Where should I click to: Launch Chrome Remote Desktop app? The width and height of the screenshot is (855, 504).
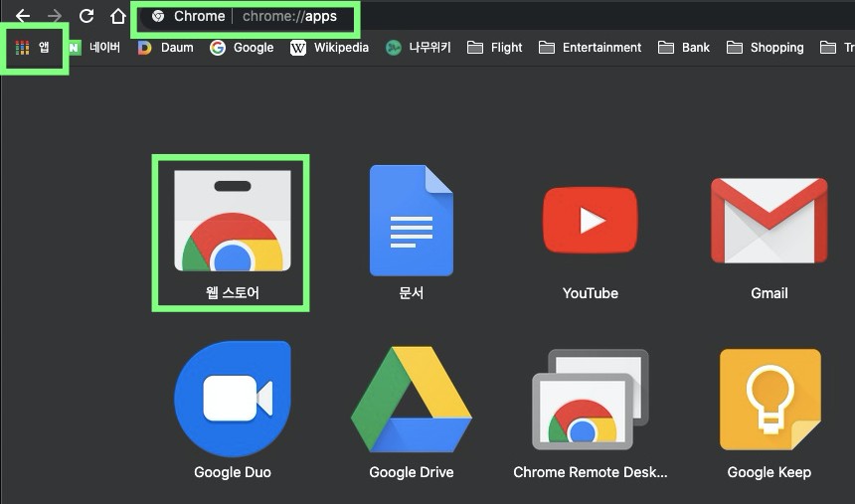590,400
